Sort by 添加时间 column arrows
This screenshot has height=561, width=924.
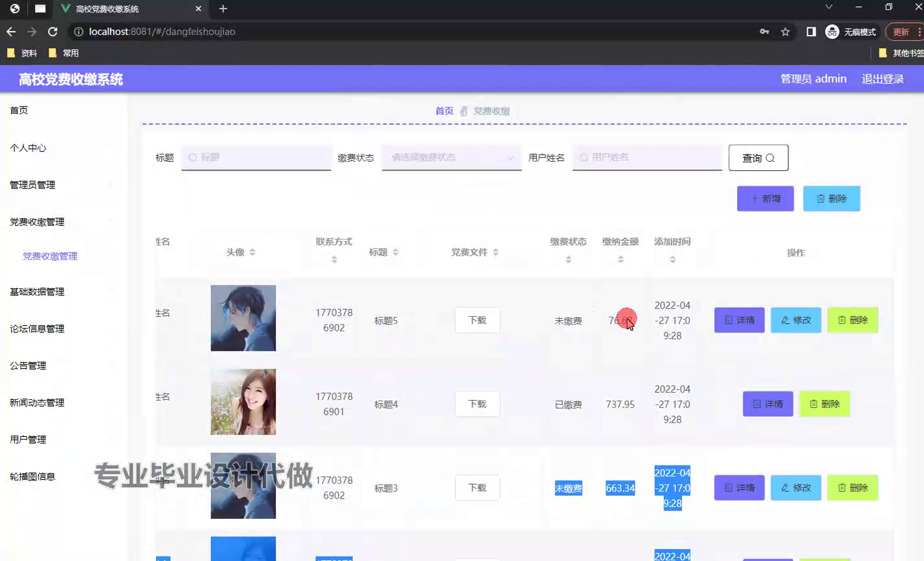672,259
